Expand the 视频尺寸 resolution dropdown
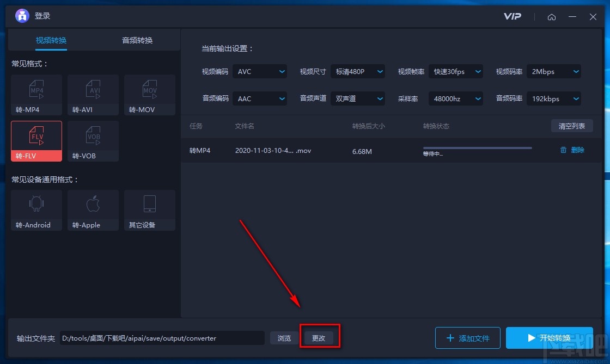Screen dimensions: 610x364 click(x=358, y=71)
